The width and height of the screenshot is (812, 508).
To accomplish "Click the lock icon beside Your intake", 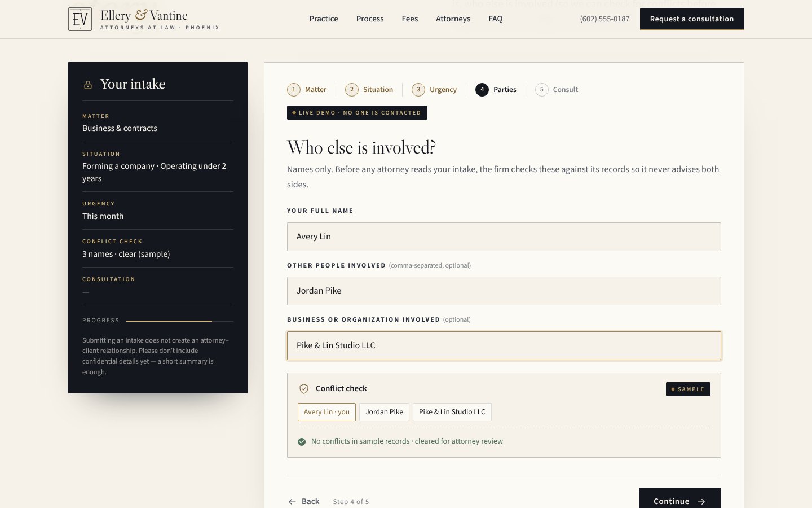I will [88, 85].
